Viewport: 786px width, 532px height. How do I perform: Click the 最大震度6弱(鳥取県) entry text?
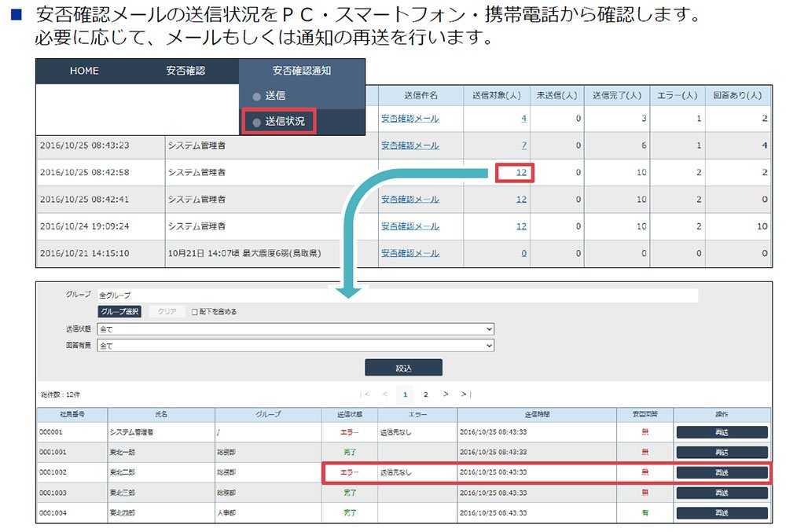pyautogui.click(x=281, y=254)
